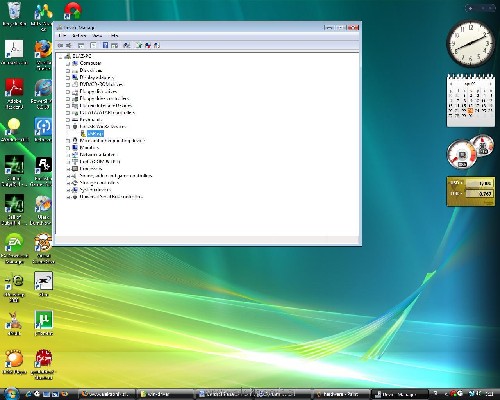Select the Storage controllers tree category

(99, 183)
